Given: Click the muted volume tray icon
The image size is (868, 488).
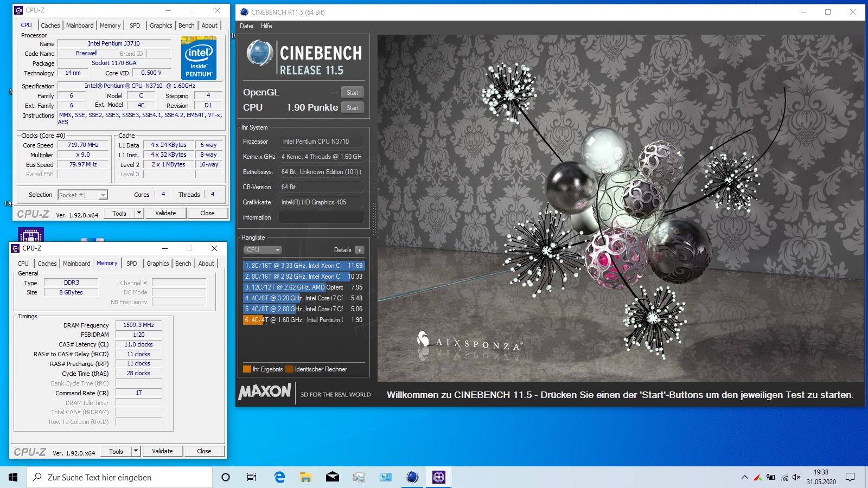Looking at the screenshot, I should coord(796,477).
